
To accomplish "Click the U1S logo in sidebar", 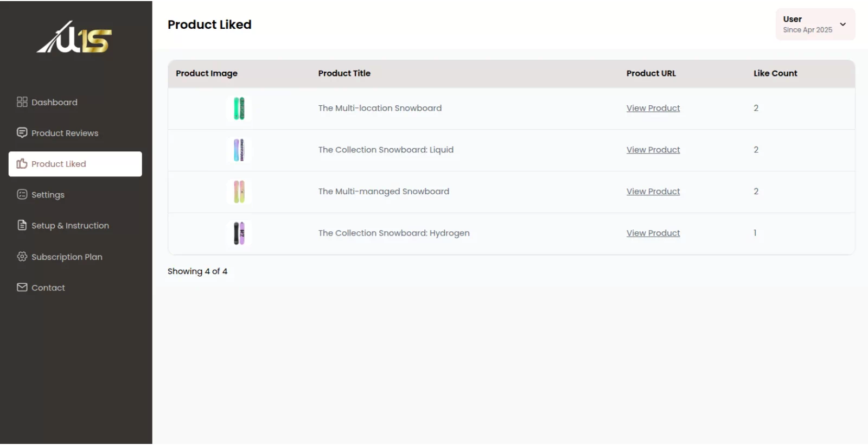I will click(x=74, y=37).
